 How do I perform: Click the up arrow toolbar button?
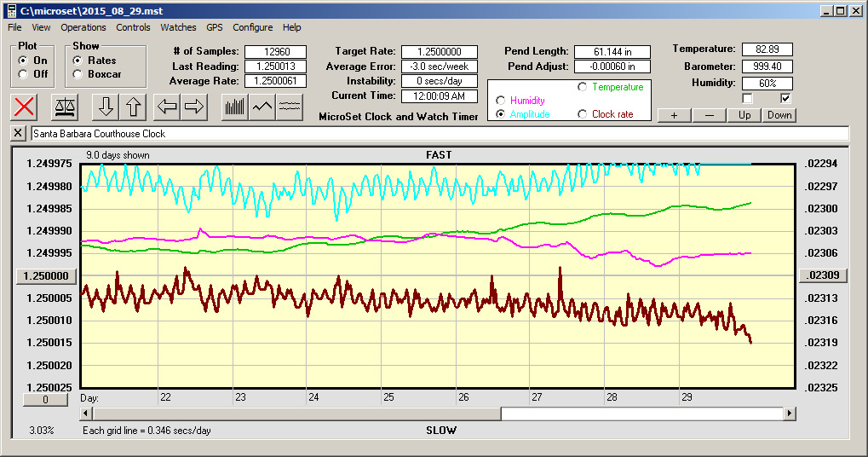tap(134, 107)
